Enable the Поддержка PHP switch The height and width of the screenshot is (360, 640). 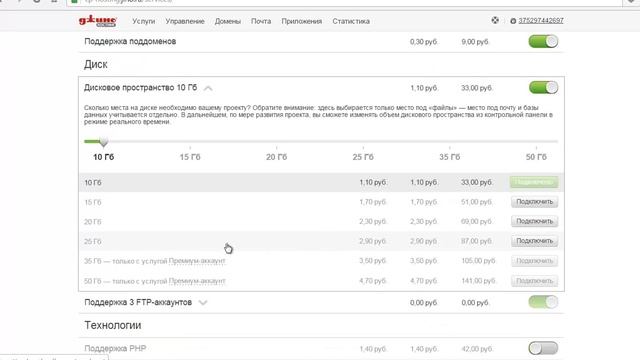(543, 348)
